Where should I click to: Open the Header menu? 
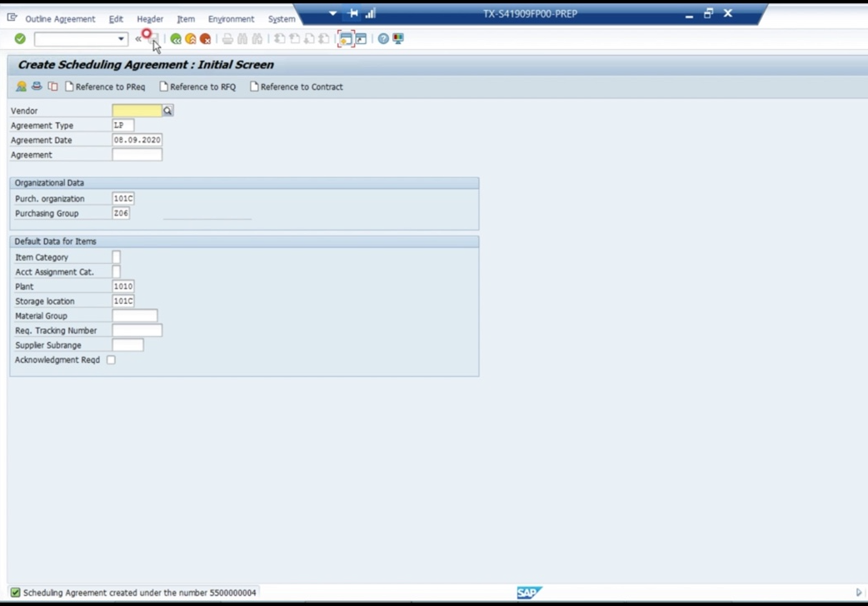150,19
